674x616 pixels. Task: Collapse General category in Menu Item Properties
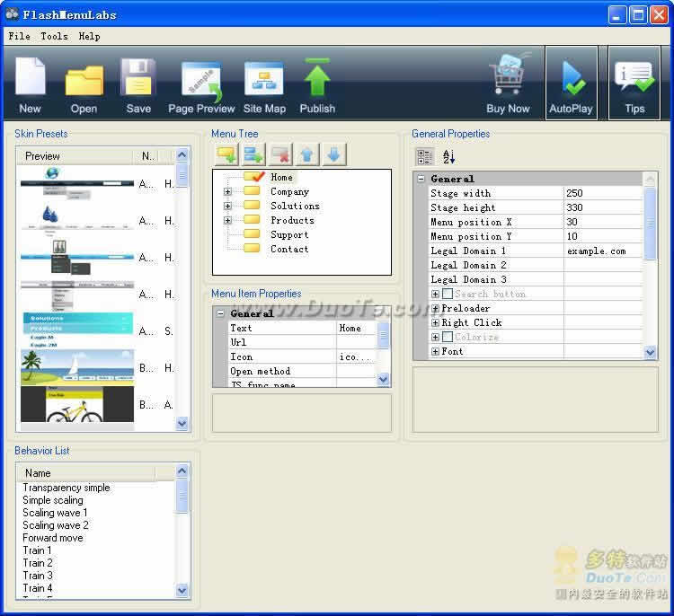tap(220, 313)
